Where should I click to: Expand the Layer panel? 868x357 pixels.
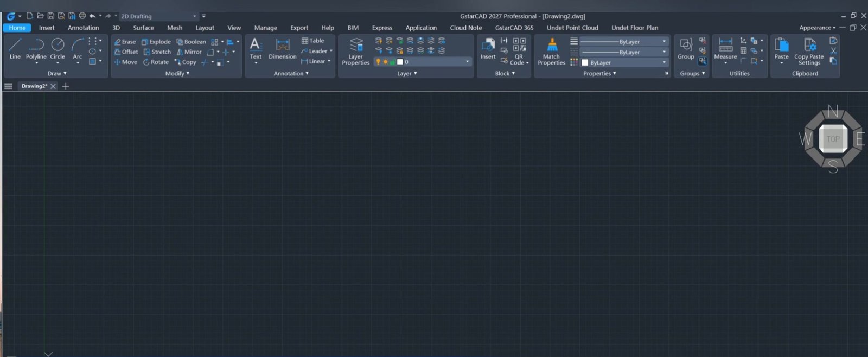[407, 73]
